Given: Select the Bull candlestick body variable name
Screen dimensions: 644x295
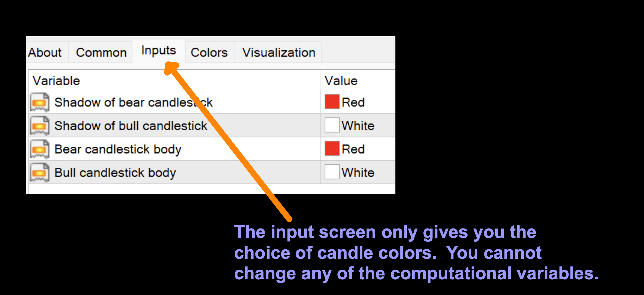Looking at the screenshot, I should point(115,173).
